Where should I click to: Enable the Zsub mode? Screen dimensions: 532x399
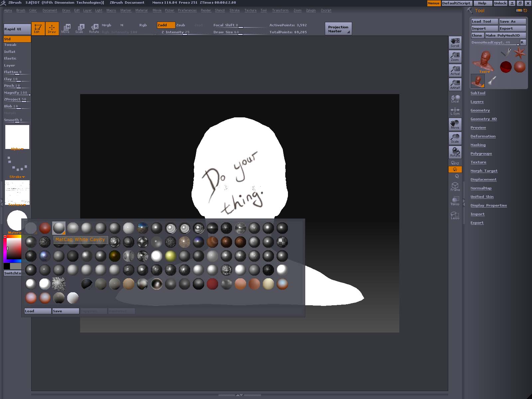click(181, 25)
